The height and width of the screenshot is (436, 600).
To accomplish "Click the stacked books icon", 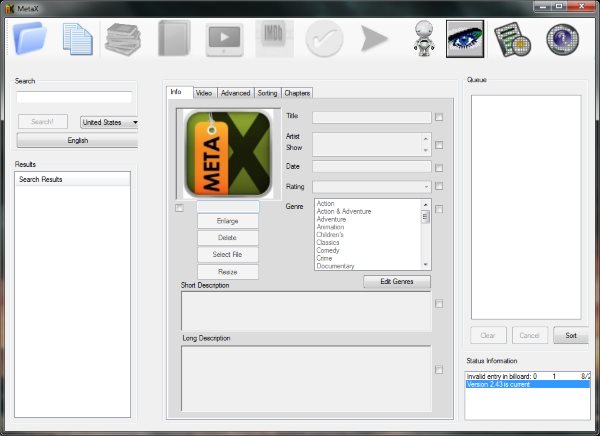I will coord(123,39).
